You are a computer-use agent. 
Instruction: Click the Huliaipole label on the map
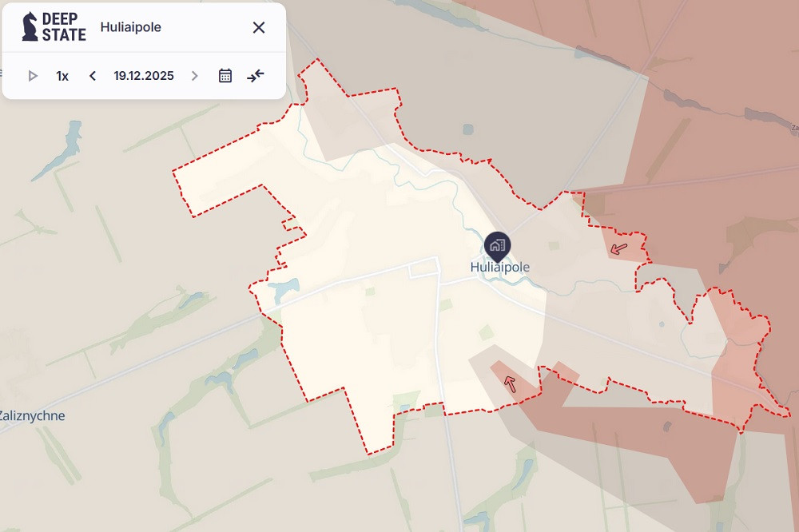pyautogui.click(x=500, y=267)
